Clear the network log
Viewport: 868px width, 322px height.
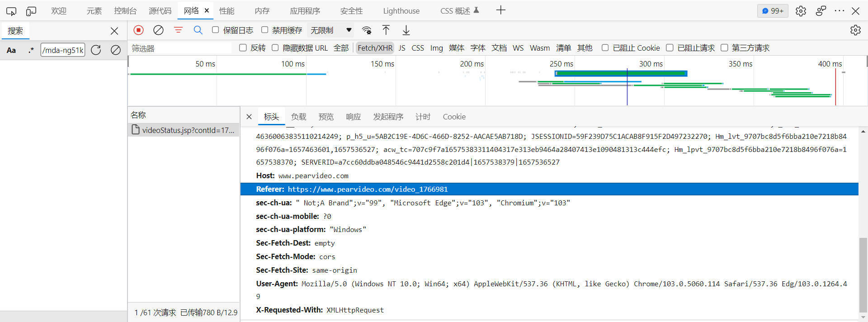click(158, 30)
